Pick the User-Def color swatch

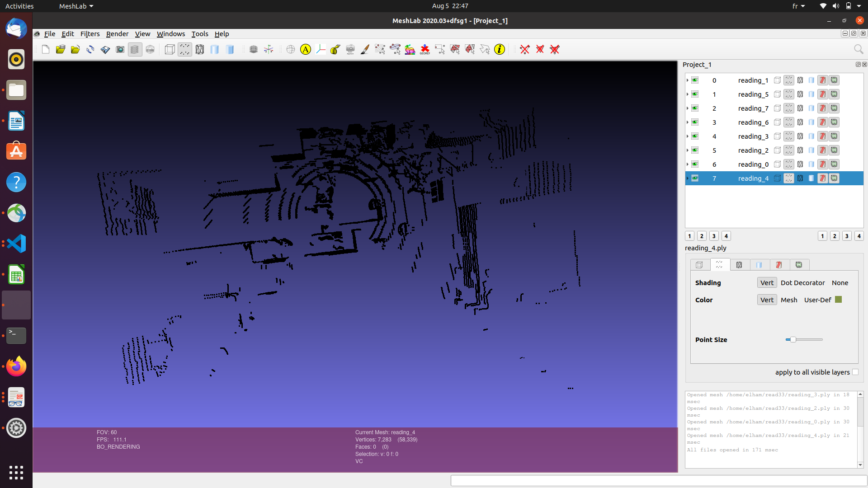(838, 299)
